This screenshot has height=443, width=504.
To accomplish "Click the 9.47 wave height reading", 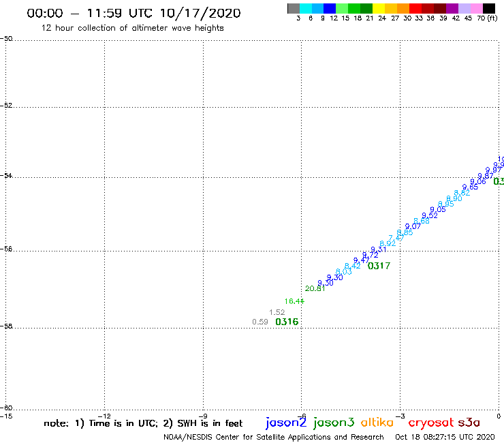I will coord(361,260).
